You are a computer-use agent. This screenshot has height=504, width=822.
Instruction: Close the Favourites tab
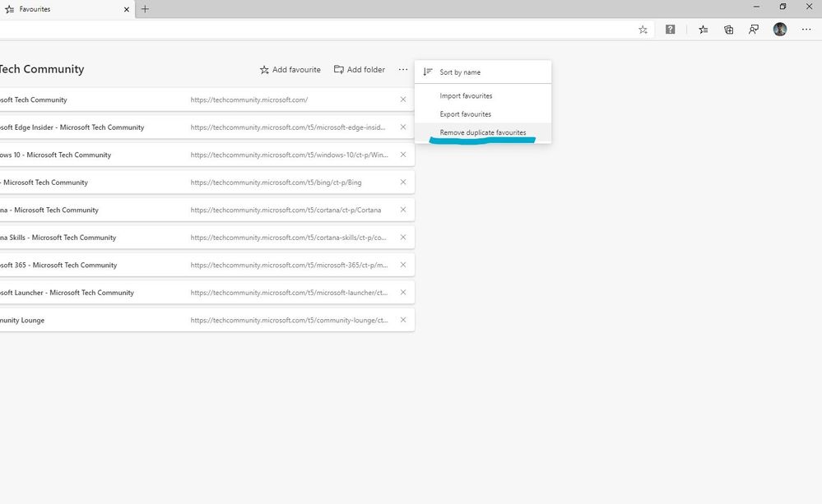[127, 9]
